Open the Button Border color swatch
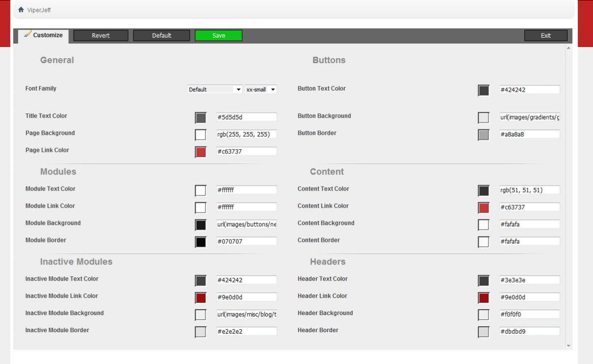This screenshot has height=364, width=593. point(484,135)
